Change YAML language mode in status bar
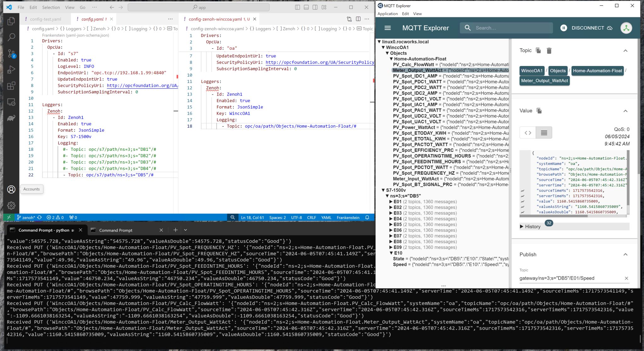Image resolution: width=644 pixels, height=351 pixels. [x=326, y=217]
